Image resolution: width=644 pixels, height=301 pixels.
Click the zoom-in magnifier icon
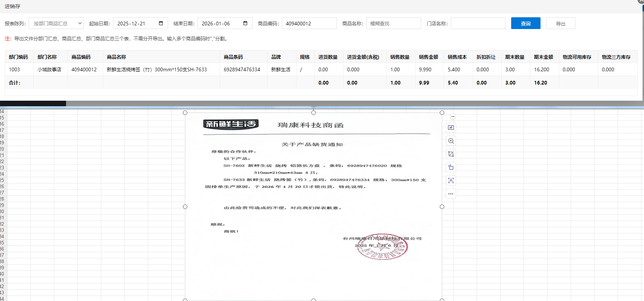point(451,141)
